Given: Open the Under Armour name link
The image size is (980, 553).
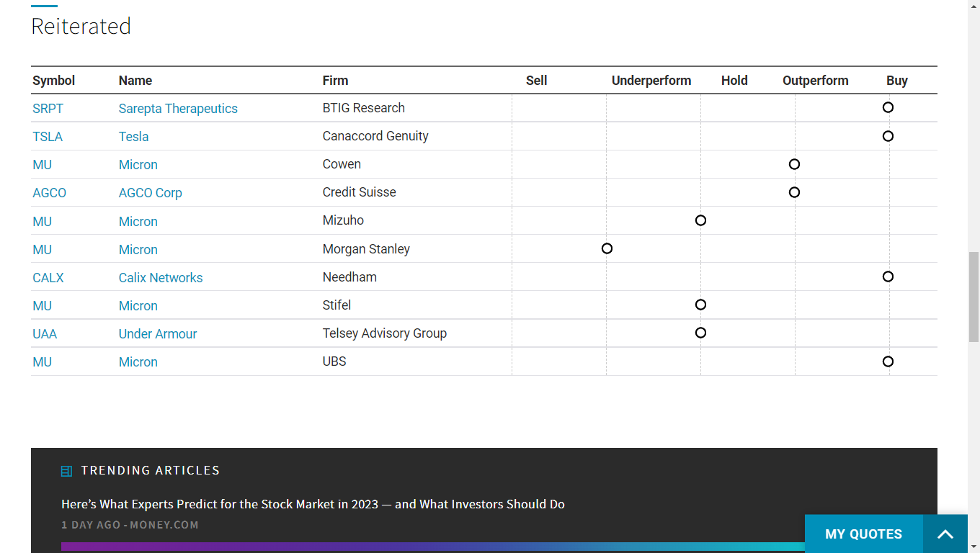Looking at the screenshot, I should (158, 334).
